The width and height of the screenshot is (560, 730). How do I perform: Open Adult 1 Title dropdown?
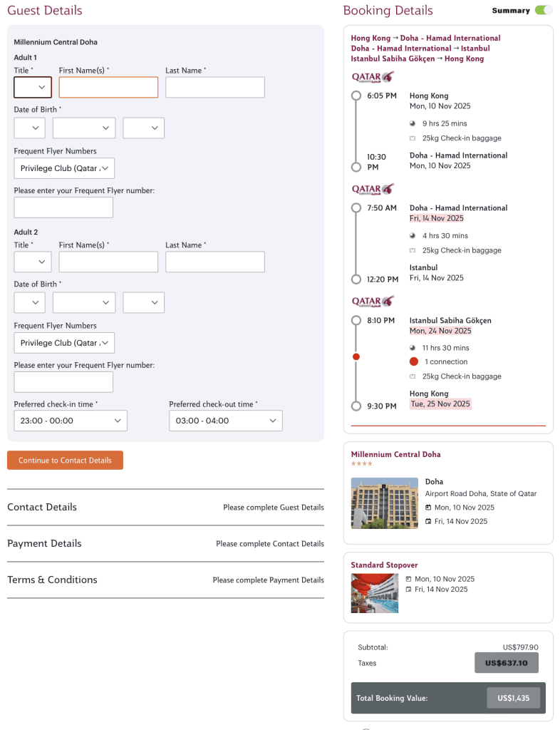tap(33, 87)
